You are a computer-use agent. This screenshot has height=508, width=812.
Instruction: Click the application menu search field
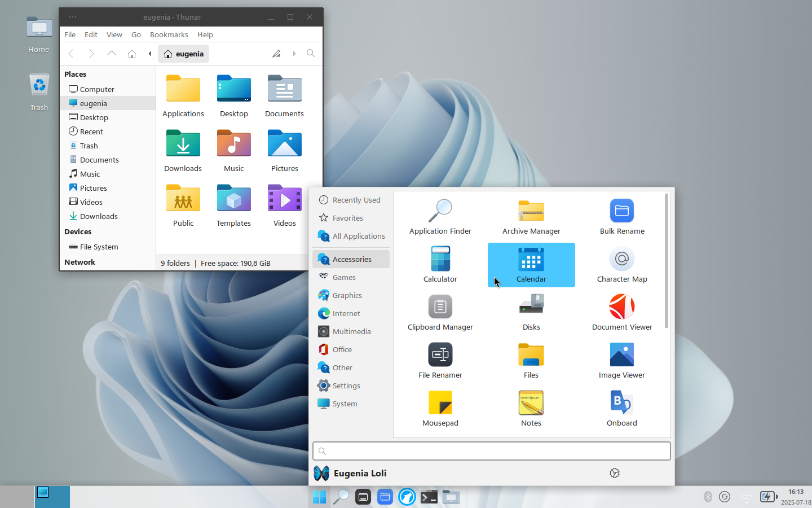coord(492,451)
